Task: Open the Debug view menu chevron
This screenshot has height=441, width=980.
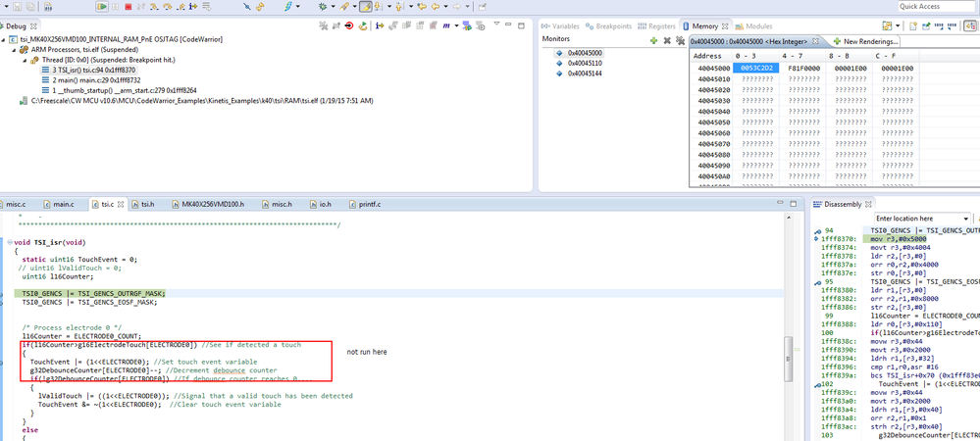Action: coord(497,24)
